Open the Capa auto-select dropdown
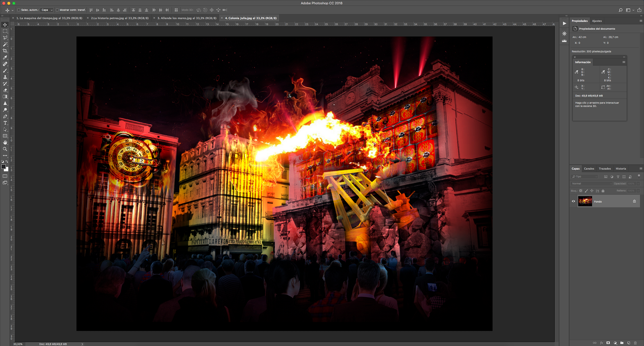 click(x=47, y=10)
